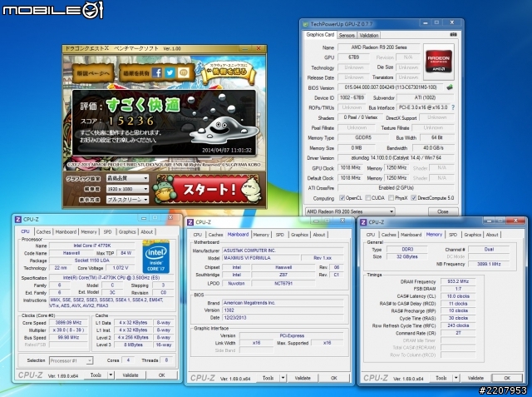Share benchmark result on Twitter
The height and width of the screenshot is (397, 532).
(x=170, y=72)
